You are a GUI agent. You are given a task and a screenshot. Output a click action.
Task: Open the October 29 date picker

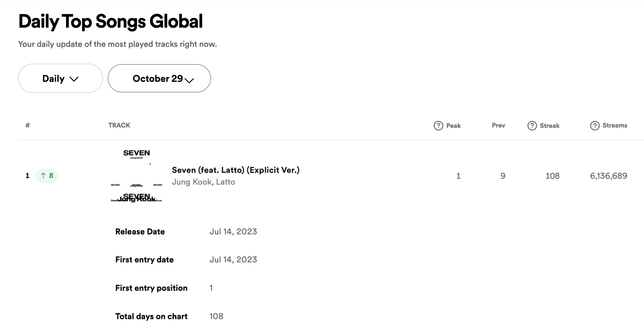pyautogui.click(x=159, y=78)
